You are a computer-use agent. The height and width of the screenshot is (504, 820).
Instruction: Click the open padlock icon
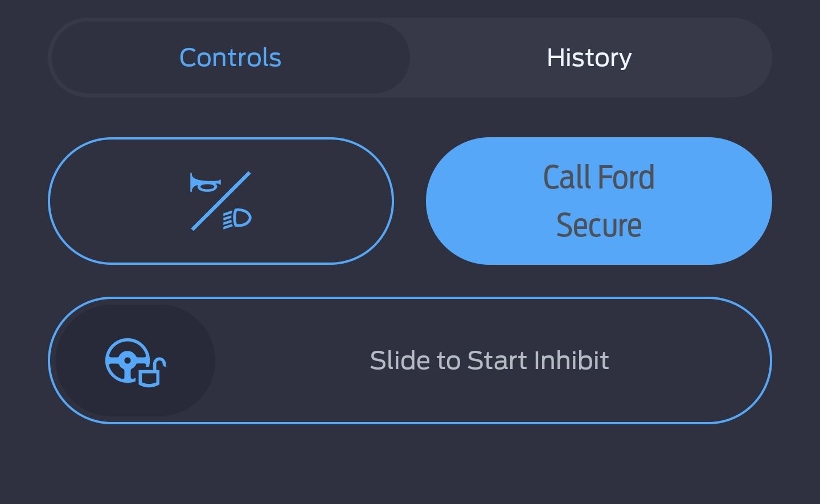[x=152, y=374]
